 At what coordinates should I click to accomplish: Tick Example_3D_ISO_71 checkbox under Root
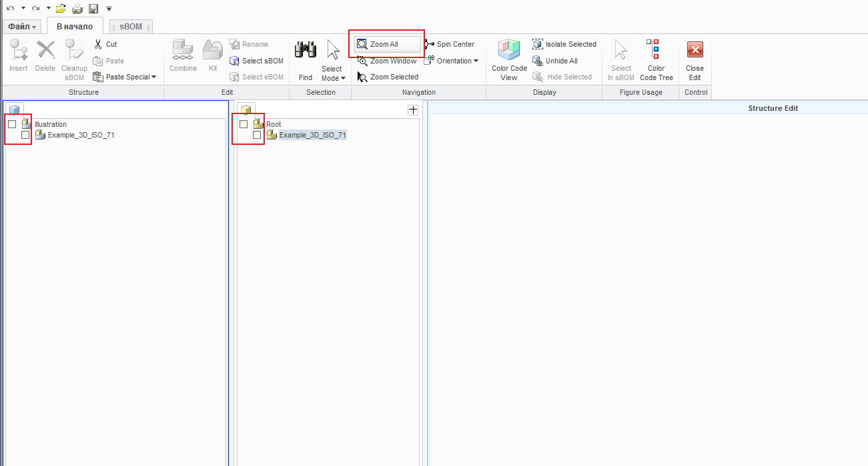257,135
